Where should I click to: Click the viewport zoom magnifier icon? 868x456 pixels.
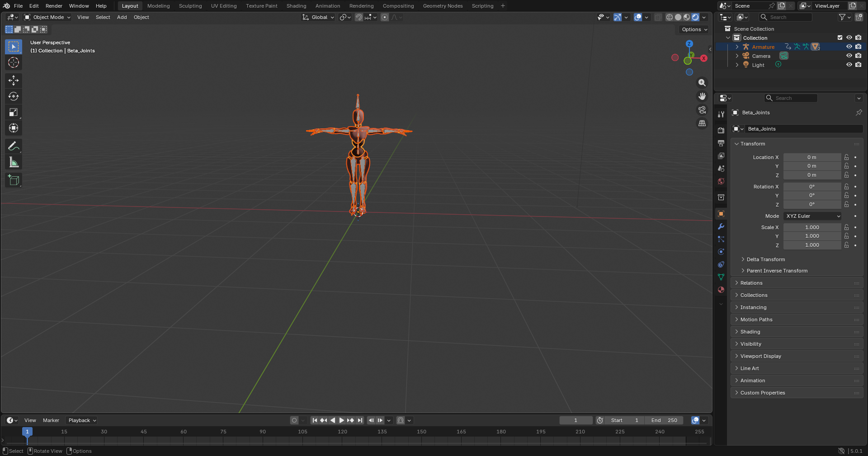coord(702,83)
